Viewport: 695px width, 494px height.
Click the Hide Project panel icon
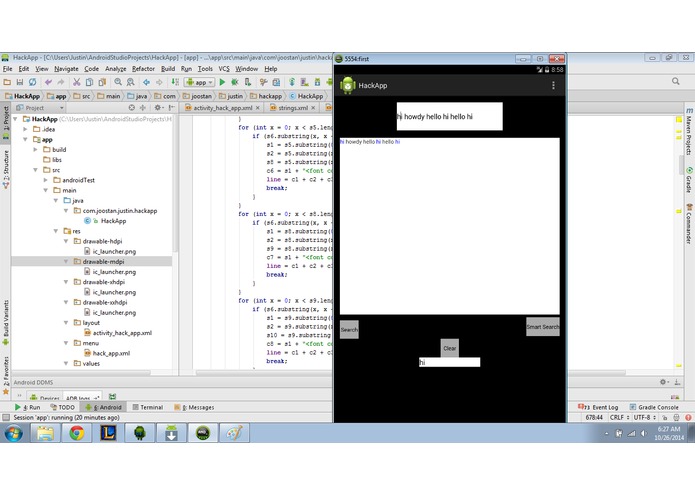click(172, 108)
